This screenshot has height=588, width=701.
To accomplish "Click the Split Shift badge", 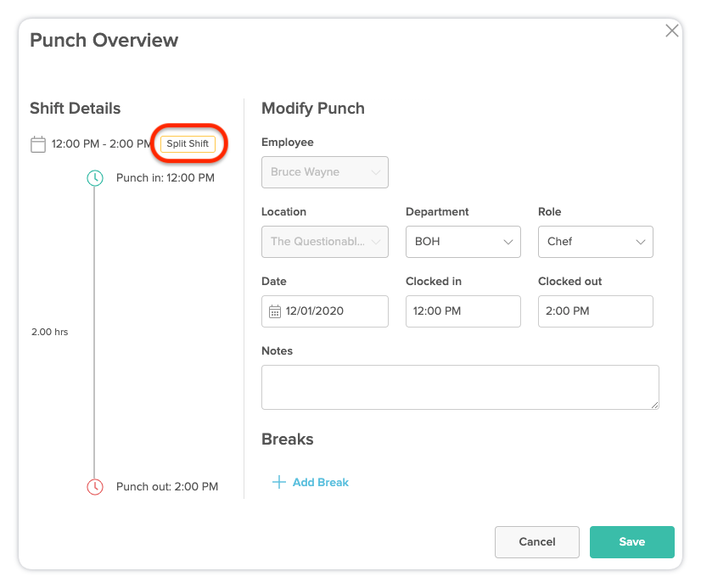I will (188, 144).
